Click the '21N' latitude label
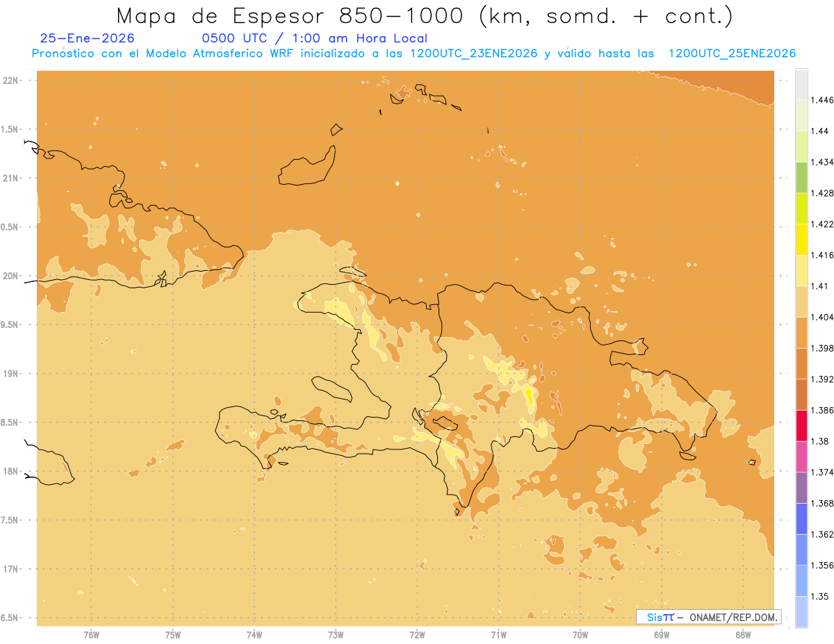 12,178
